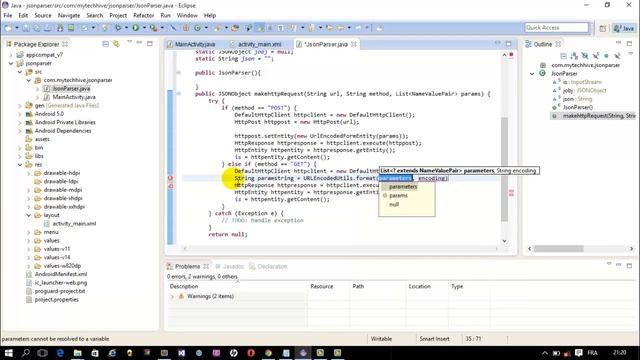Click the Java perspective button
This screenshot has width=640, height=360.
coord(624,28)
